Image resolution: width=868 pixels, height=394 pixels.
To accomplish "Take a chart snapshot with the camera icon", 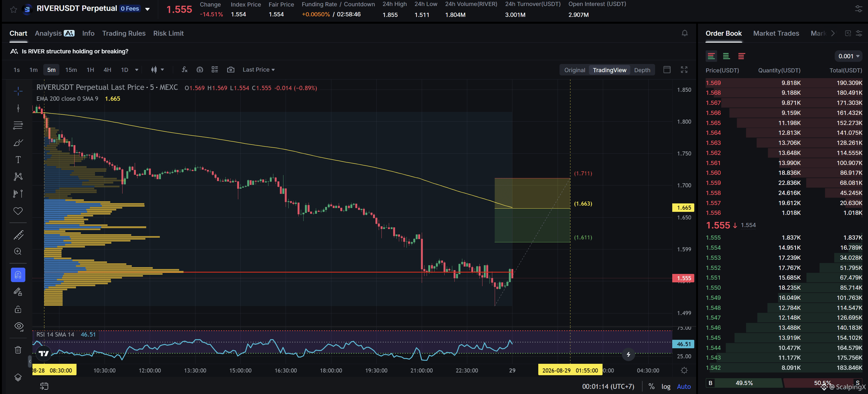I will click(231, 70).
